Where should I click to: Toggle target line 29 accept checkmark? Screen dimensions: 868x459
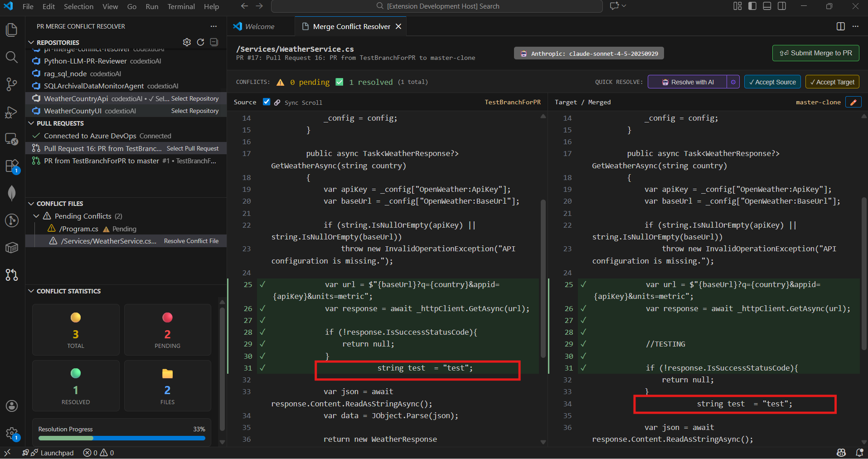click(x=583, y=344)
